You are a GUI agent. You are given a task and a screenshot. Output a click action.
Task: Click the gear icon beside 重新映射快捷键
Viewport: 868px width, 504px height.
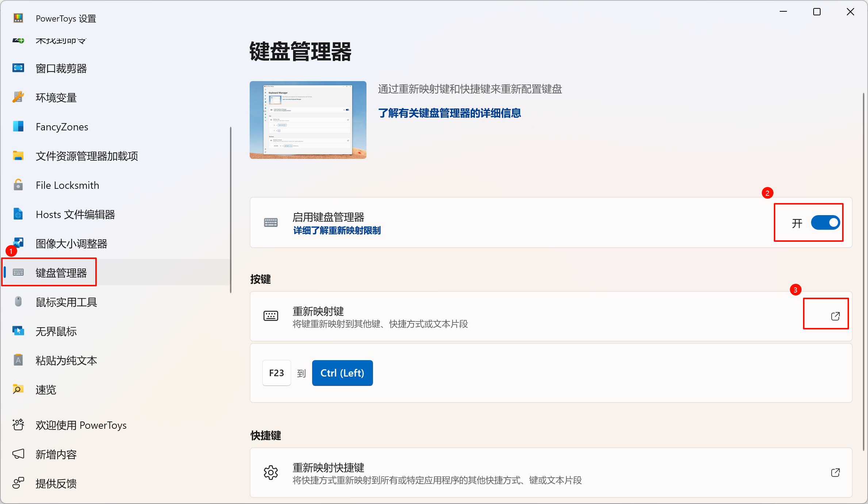(271, 473)
